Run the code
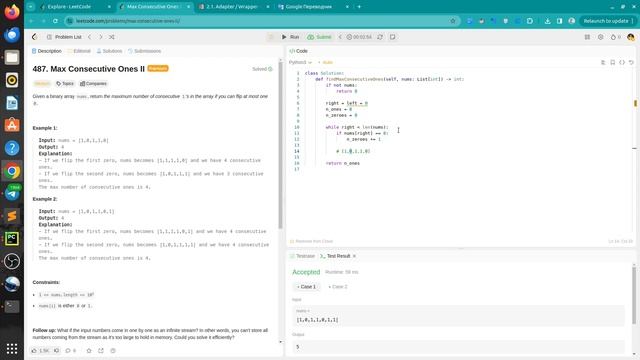640x360 pixels. pyautogui.click(x=290, y=37)
